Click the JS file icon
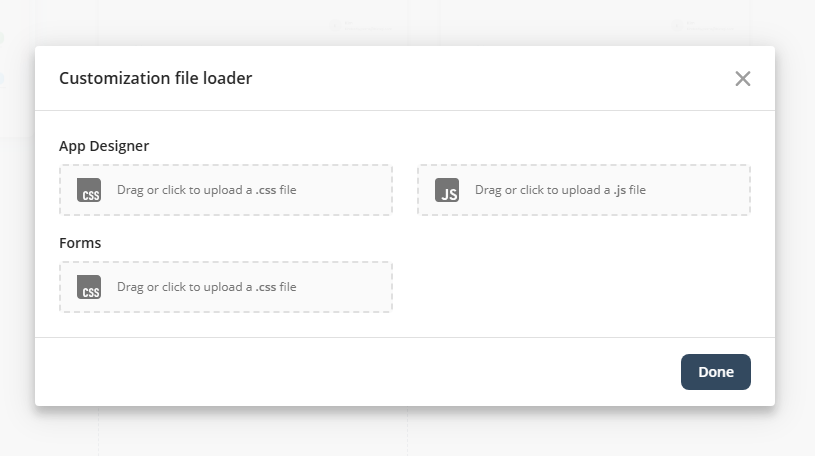 point(447,190)
